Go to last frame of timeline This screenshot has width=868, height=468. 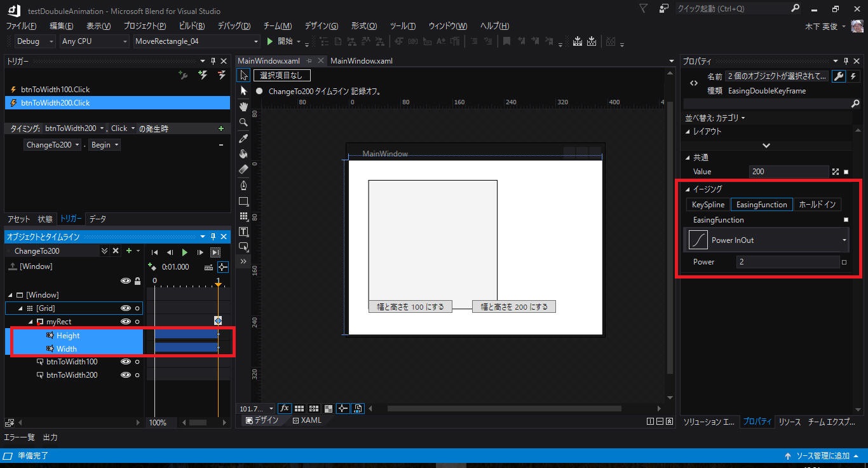pyautogui.click(x=215, y=252)
